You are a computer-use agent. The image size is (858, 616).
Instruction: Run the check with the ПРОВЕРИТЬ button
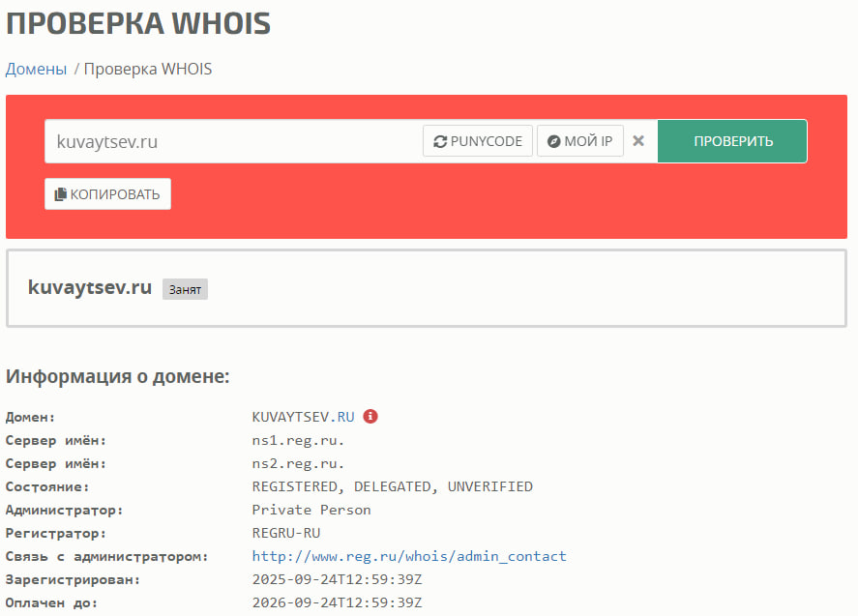pos(732,141)
